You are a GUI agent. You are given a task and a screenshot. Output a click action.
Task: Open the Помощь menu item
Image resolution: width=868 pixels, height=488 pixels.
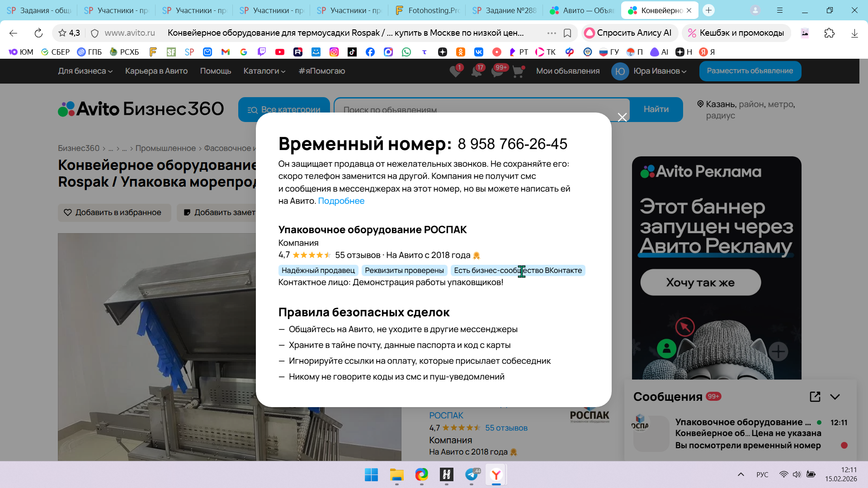click(216, 71)
